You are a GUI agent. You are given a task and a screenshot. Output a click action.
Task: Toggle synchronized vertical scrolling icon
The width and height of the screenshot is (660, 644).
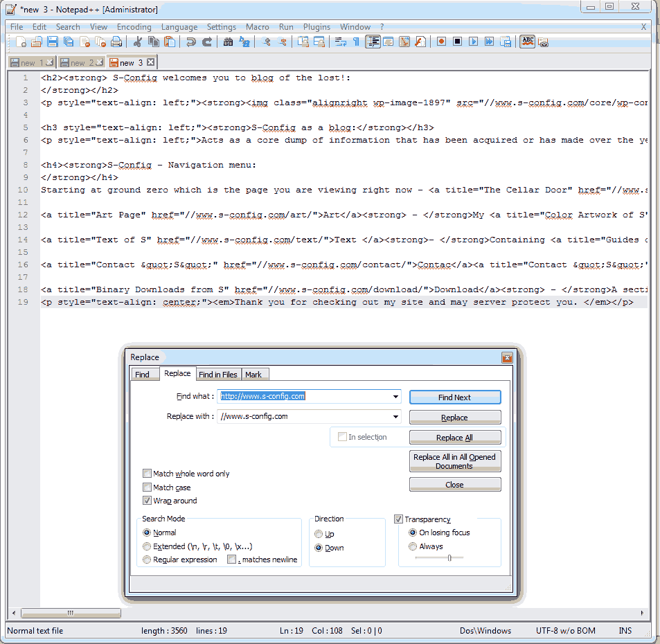coord(303,42)
